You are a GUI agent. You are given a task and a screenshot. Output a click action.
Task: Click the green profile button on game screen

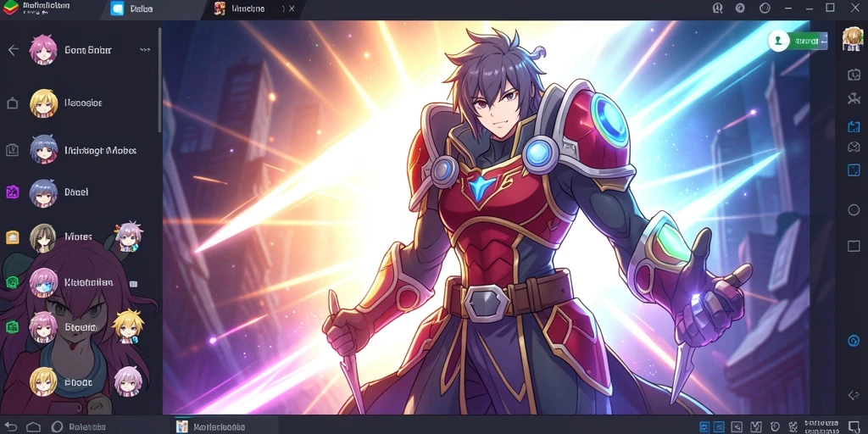pos(798,41)
